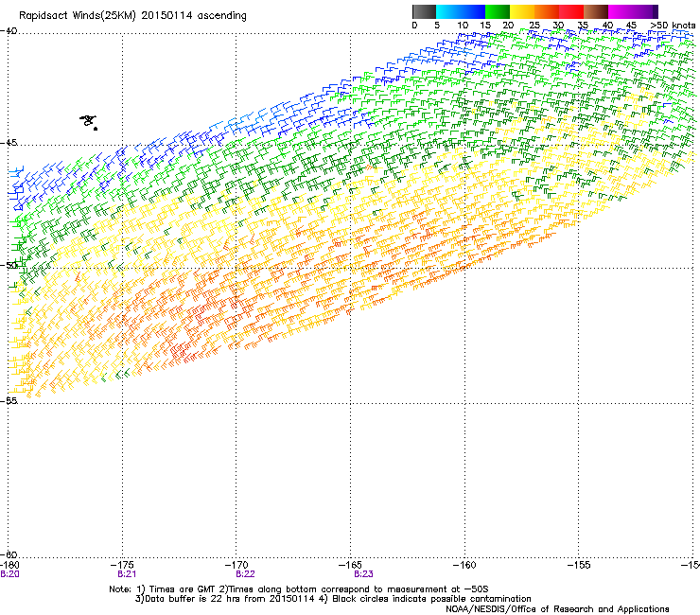The height and width of the screenshot is (615, 700).
Task: Click the purple '8:21' time label
Action: tap(127, 574)
